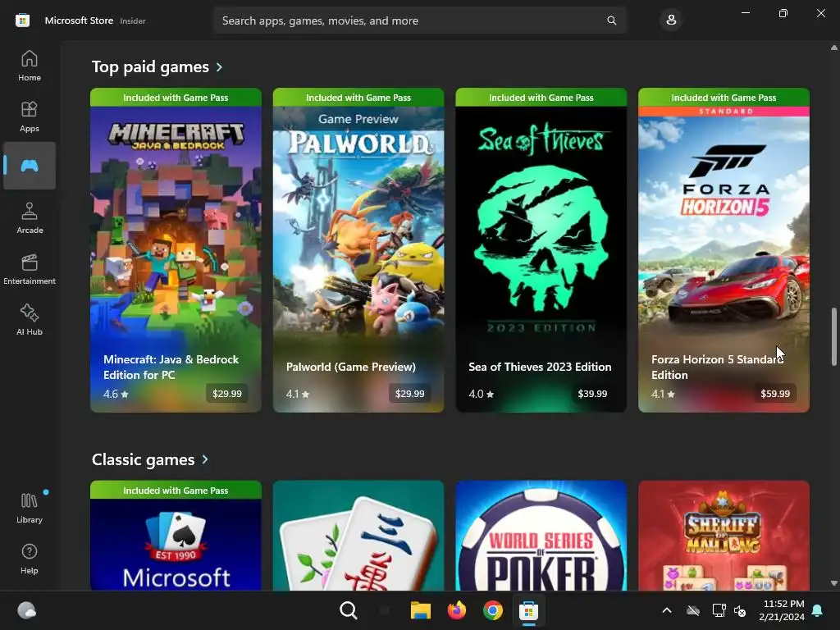840x630 pixels.
Task: Expand Classic games chevron arrow
Action: pyautogui.click(x=204, y=459)
